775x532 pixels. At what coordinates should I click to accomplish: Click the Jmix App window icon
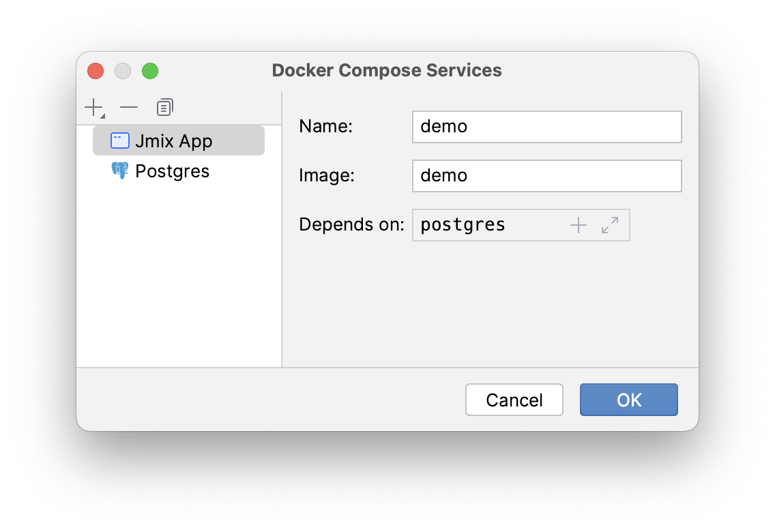pyautogui.click(x=120, y=140)
